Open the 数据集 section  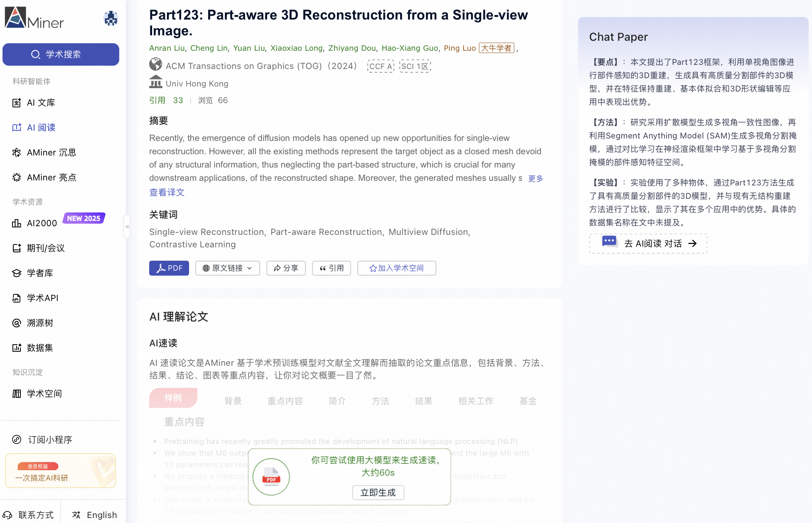[39, 348]
